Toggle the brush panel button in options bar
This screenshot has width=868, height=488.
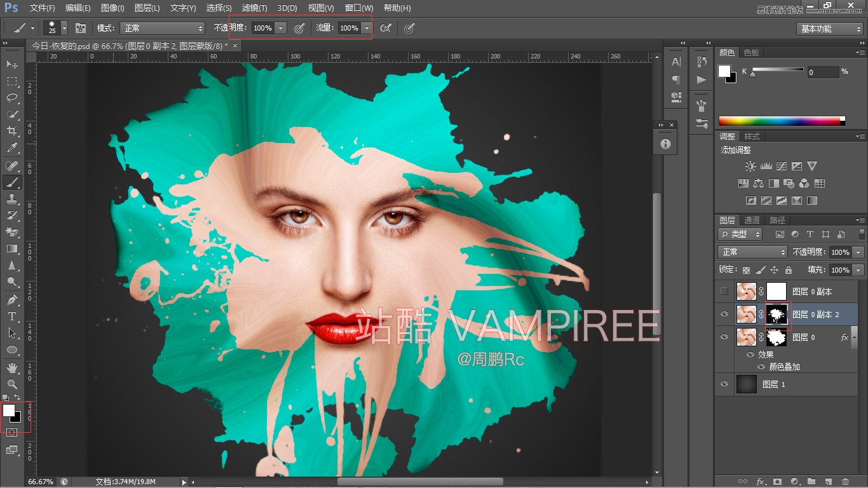81,28
